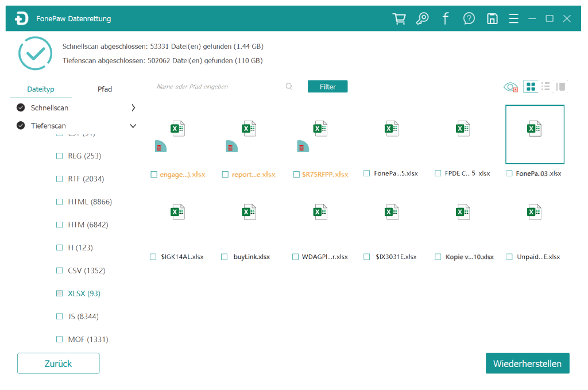Select the FonePa...5.xlsx Excel icon
The image size is (588, 390).
coord(392,129)
